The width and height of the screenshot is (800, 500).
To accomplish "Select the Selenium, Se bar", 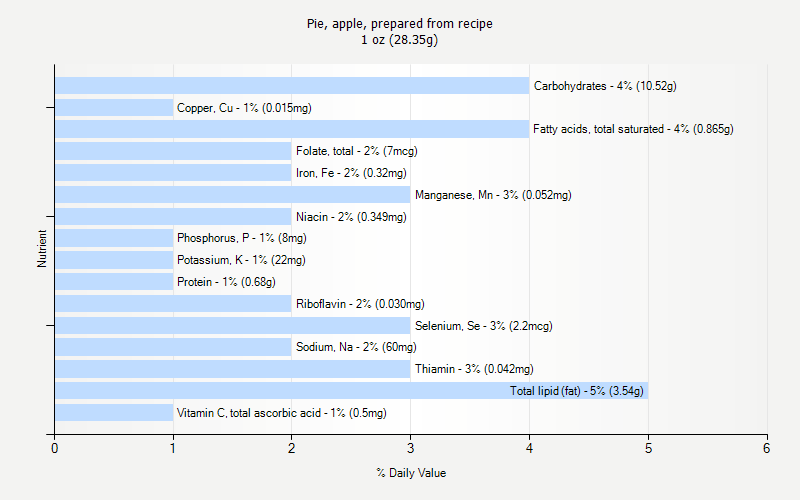I will coord(232,325).
